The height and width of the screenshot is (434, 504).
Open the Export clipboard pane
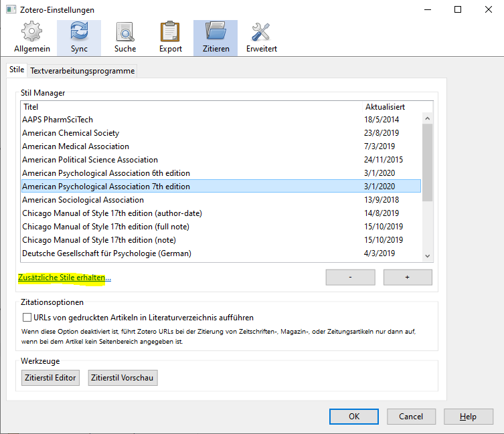171,37
